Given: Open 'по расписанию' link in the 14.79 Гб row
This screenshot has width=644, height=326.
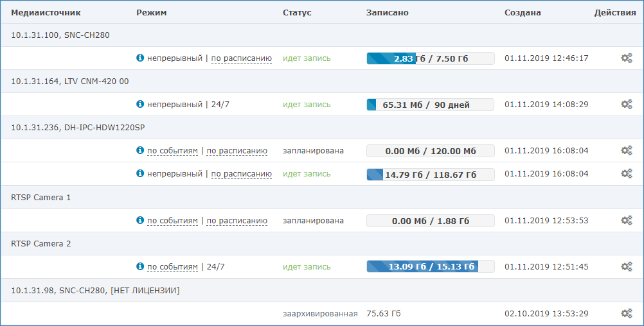Looking at the screenshot, I should 241,174.
